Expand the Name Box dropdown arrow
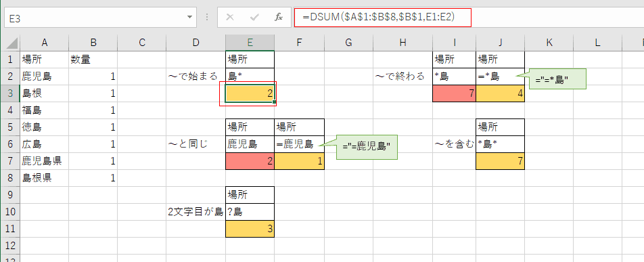The image size is (644, 262). (x=189, y=18)
